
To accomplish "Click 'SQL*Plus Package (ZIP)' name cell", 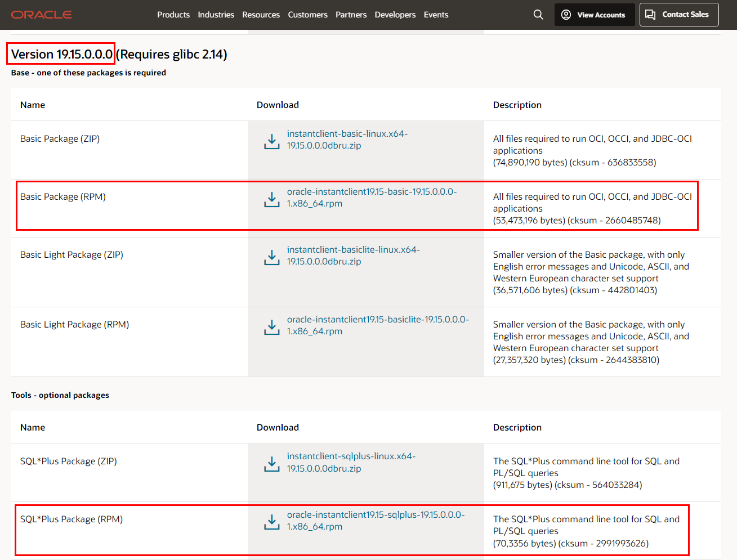I will [x=69, y=461].
